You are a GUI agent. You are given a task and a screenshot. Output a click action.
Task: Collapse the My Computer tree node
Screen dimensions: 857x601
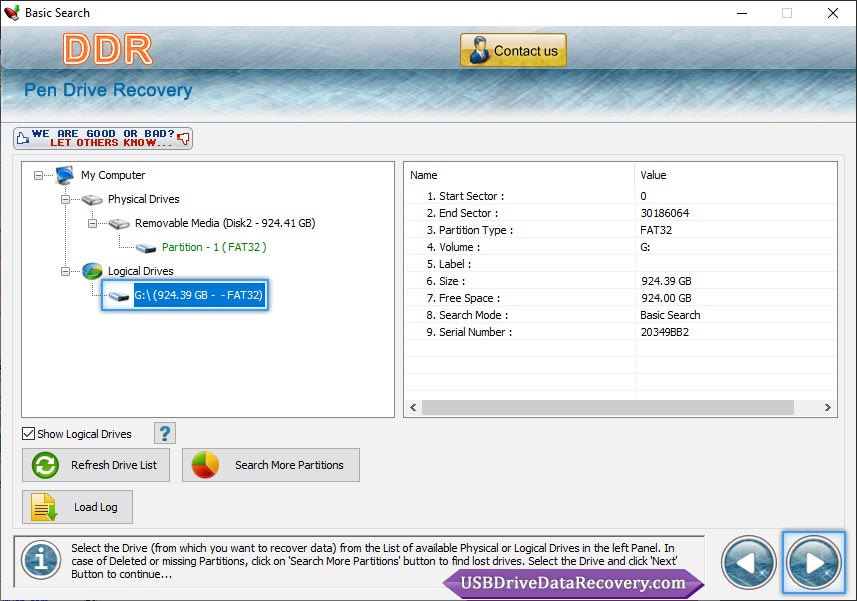click(38, 175)
